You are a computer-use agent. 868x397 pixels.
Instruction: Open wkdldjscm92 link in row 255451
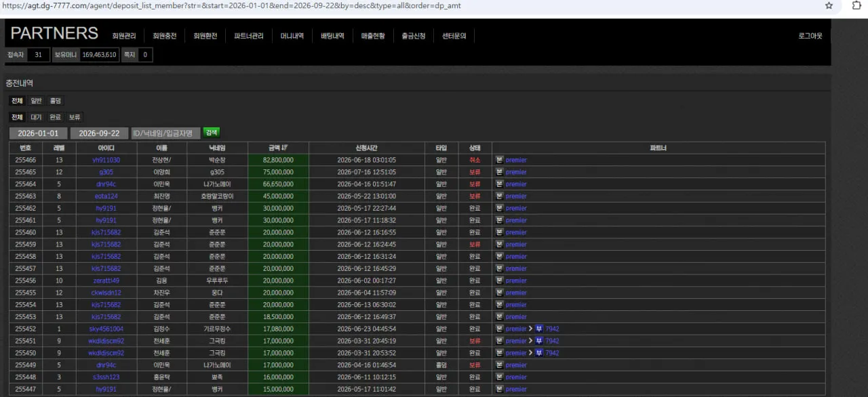click(106, 341)
